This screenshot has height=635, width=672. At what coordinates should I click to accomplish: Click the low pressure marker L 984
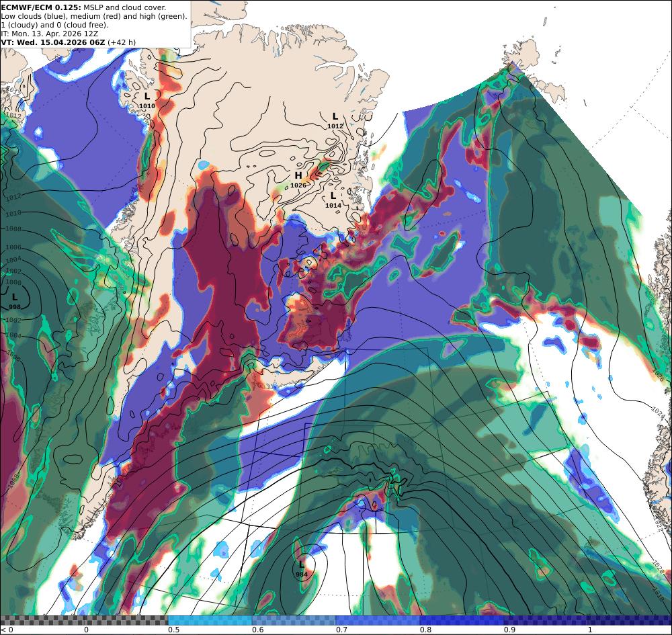(x=301, y=569)
